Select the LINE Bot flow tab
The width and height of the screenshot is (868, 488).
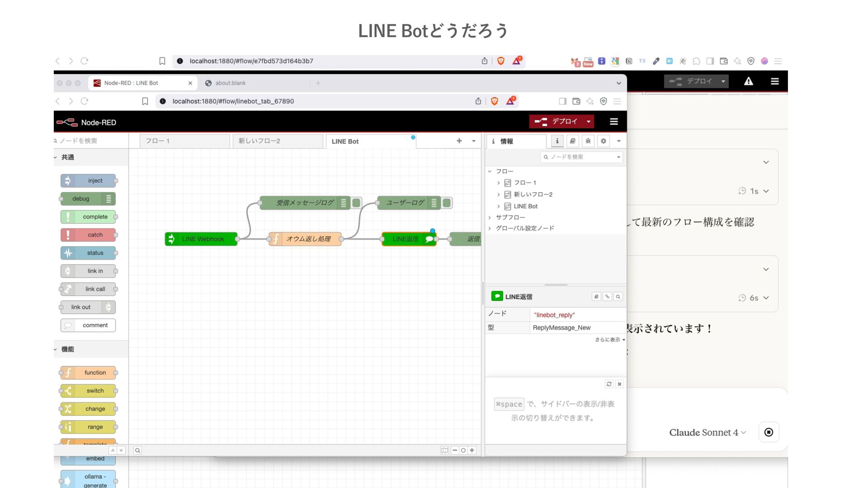point(371,141)
